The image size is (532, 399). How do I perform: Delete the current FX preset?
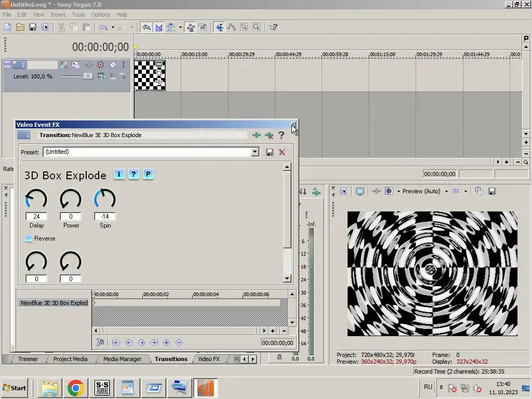(282, 152)
